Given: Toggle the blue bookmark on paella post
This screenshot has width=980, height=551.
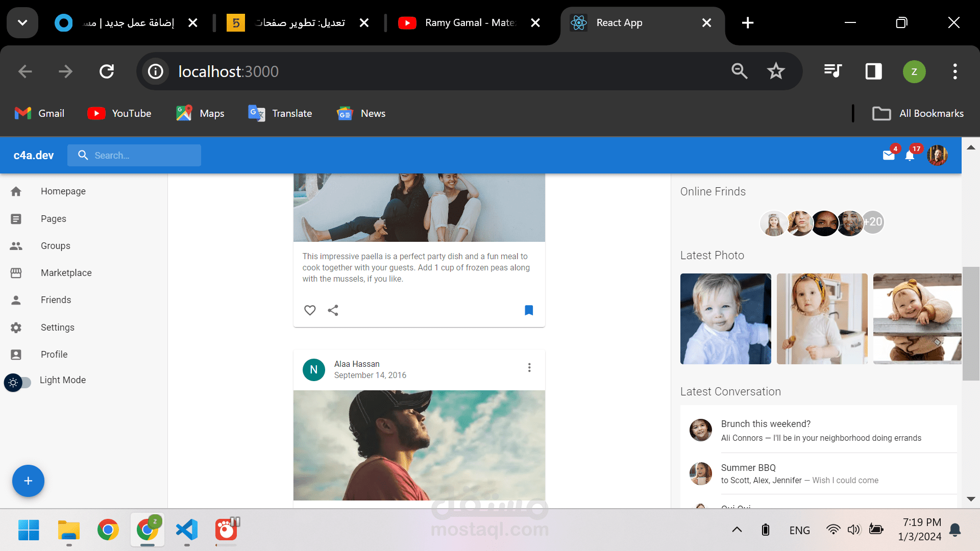Looking at the screenshot, I should (529, 310).
